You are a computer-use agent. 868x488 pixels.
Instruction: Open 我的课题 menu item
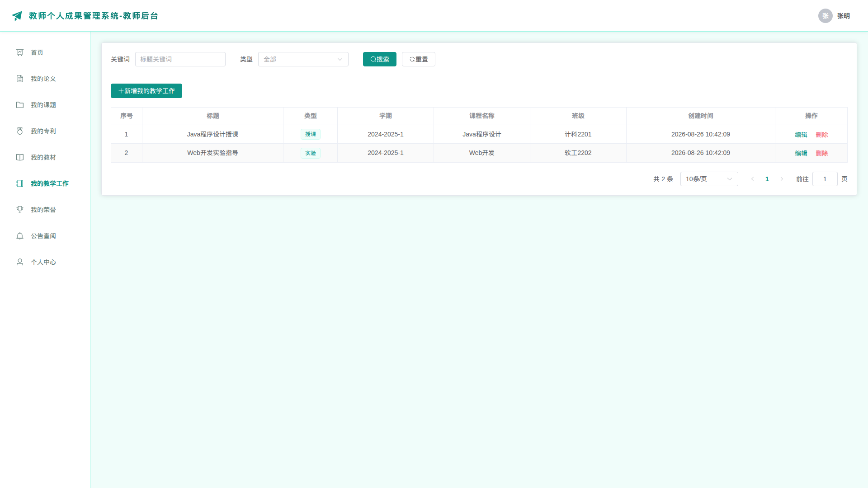[45, 105]
